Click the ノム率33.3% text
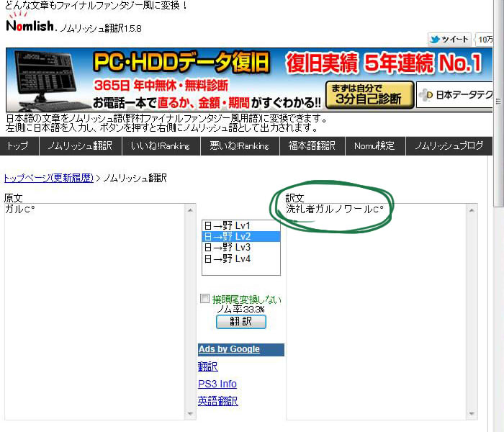 point(240,310)
